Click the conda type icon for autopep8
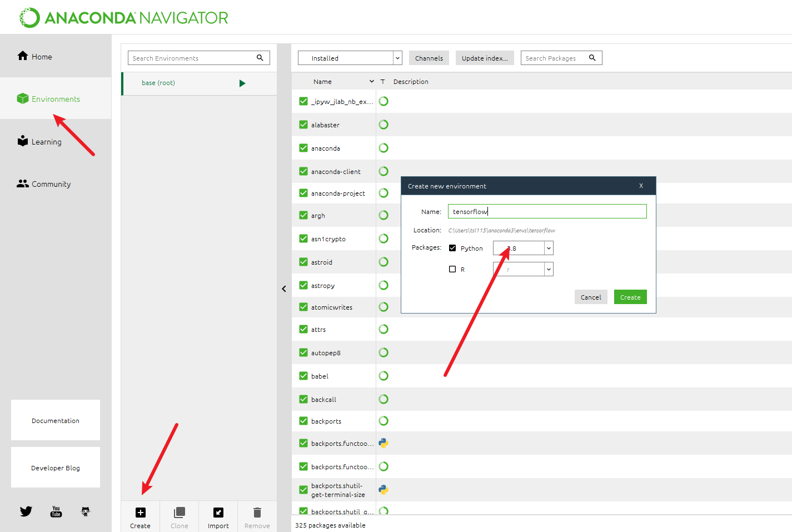 (383, 352)
